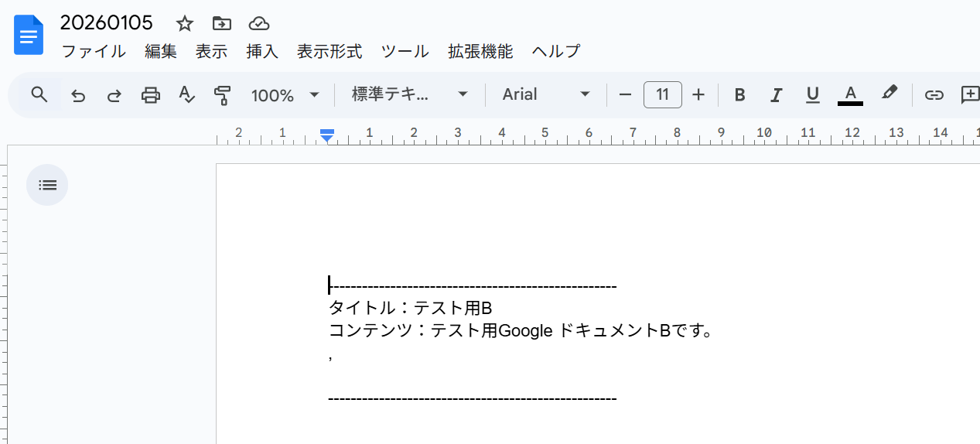The image size is (980, 444).
Task: Undo the last edit
Action: pos(78,95)
